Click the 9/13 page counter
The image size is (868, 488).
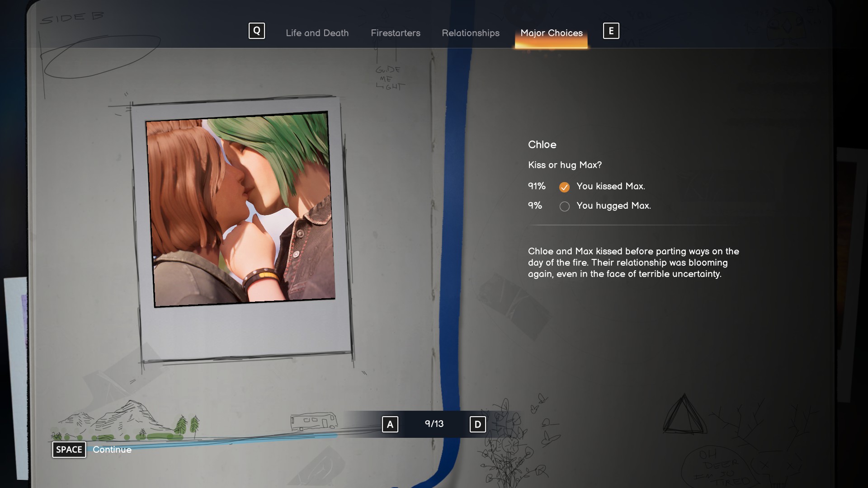click(x=434, y=424)
